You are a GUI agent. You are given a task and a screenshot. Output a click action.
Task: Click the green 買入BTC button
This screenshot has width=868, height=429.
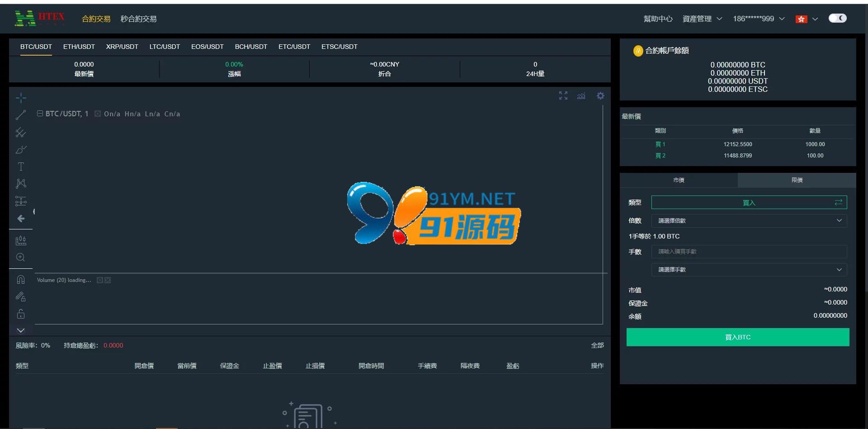pyautogui.click(x=738, y=337)
